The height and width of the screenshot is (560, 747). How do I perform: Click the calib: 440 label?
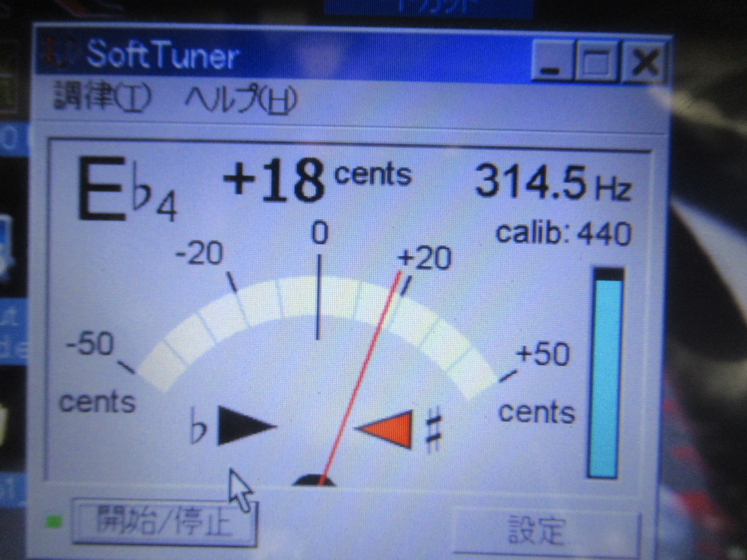564,233
